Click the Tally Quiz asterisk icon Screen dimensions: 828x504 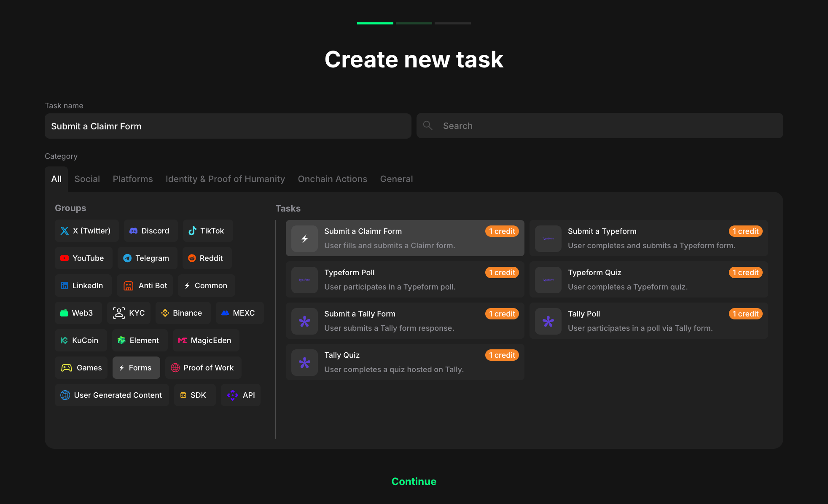[304, 362]
